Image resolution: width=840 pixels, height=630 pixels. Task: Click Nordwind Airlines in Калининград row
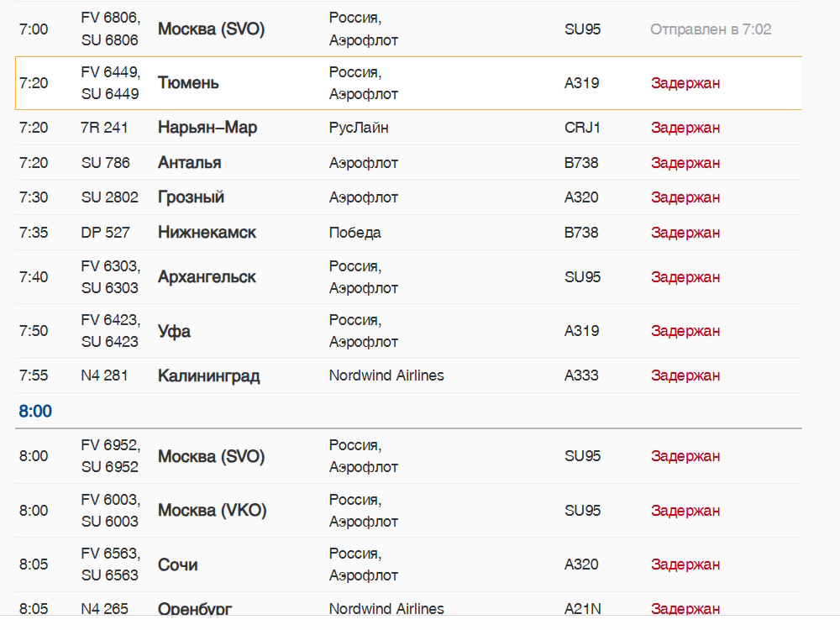(386, 375)
